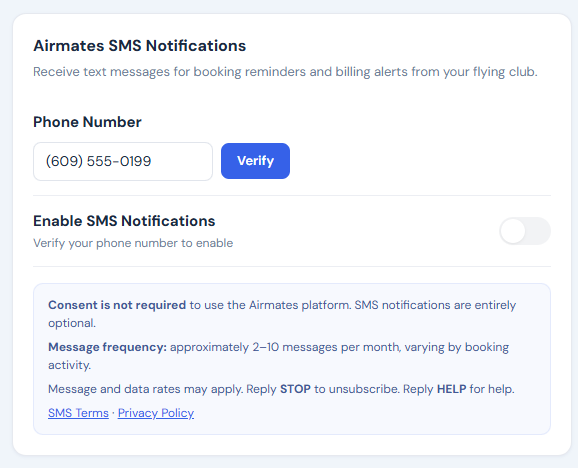Click the word 'optional.' in the consent notice

click(x=72, y=323)
